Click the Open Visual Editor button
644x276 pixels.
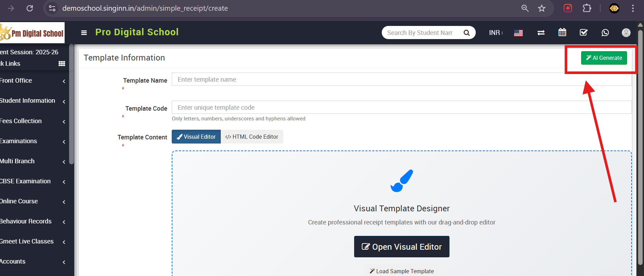(401, 247)
